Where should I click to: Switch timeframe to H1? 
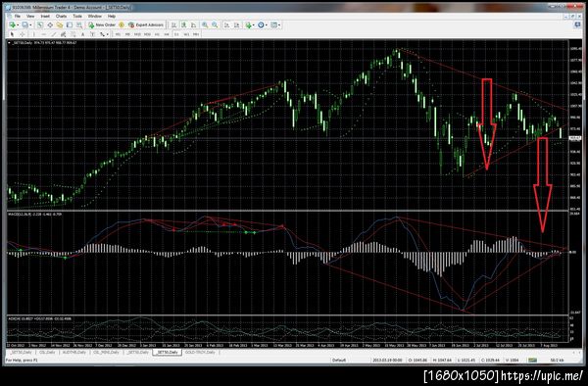point(157,34)
